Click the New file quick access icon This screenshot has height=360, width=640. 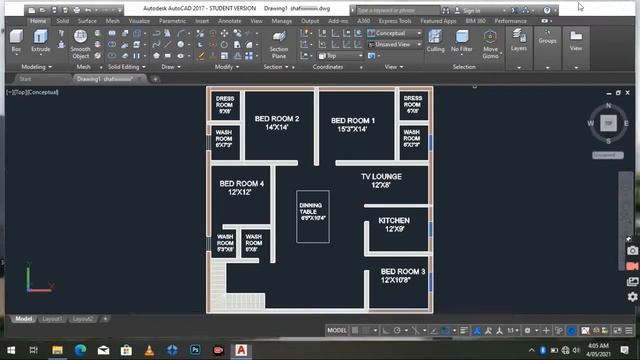click(31, 10)
